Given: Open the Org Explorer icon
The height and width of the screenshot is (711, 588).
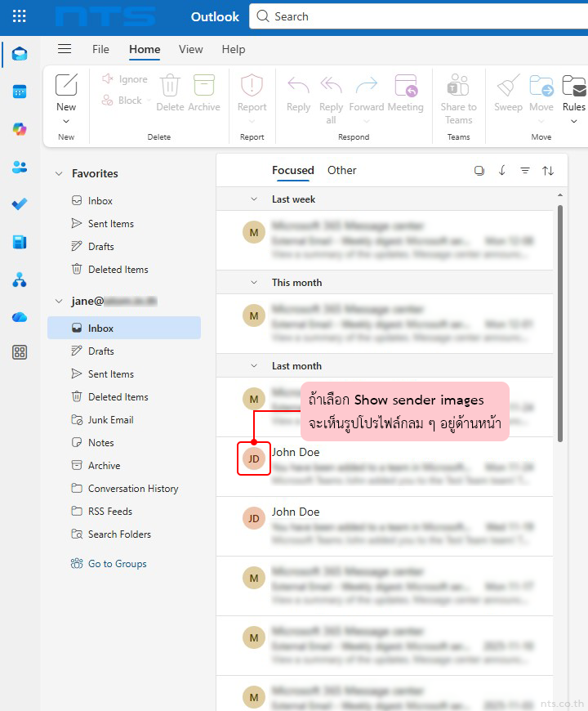Looking at the screenshot, I should 20,279.
